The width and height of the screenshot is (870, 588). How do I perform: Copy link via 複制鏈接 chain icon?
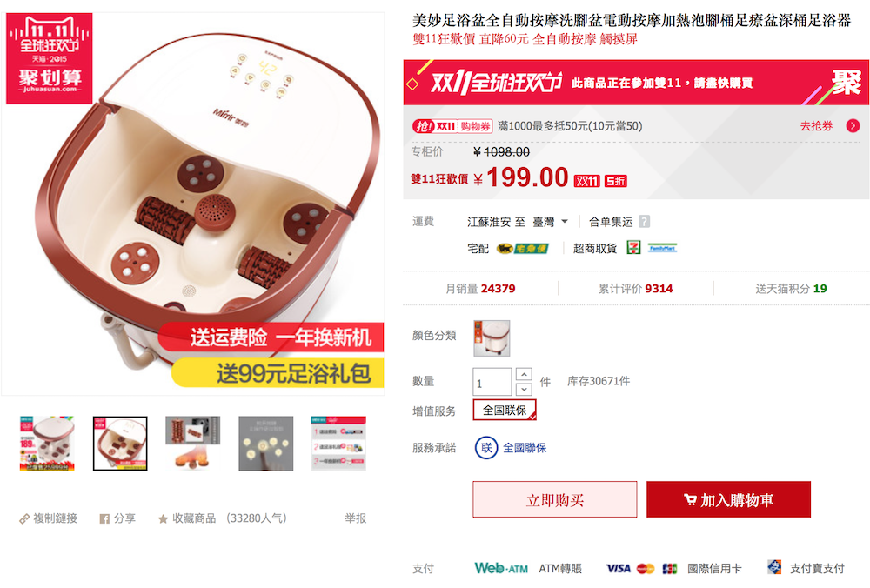[24, 518]
